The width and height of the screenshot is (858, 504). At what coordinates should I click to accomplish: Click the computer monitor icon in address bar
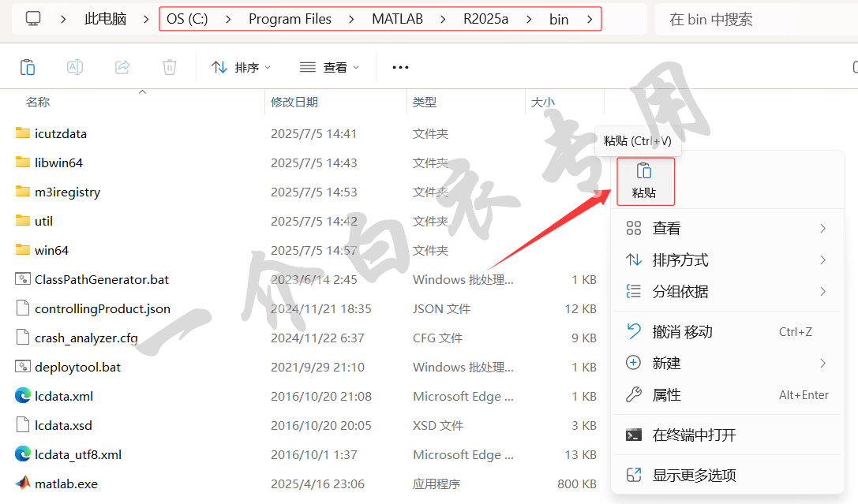[33, 19]
